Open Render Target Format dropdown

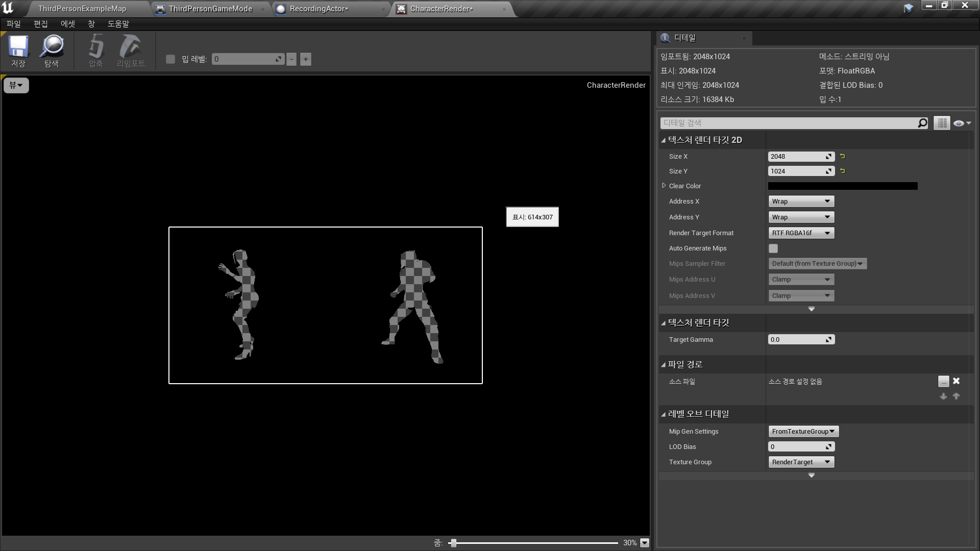[801, 233]
